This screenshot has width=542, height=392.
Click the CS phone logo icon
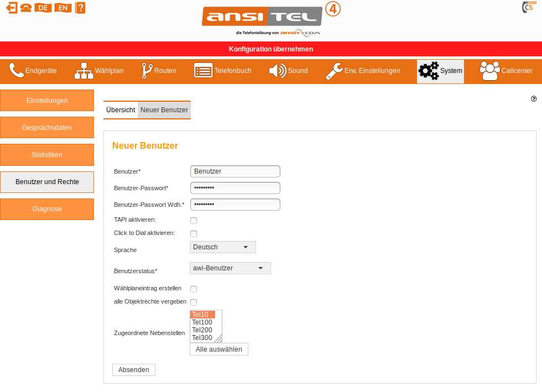coord(528,7)
